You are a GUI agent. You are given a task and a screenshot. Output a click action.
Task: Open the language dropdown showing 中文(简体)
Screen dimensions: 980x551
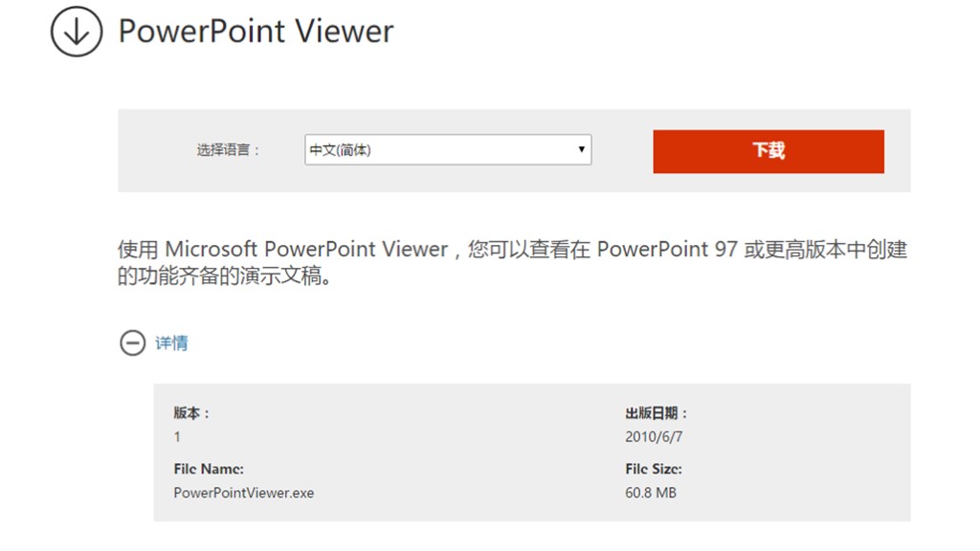pos(447,150)
